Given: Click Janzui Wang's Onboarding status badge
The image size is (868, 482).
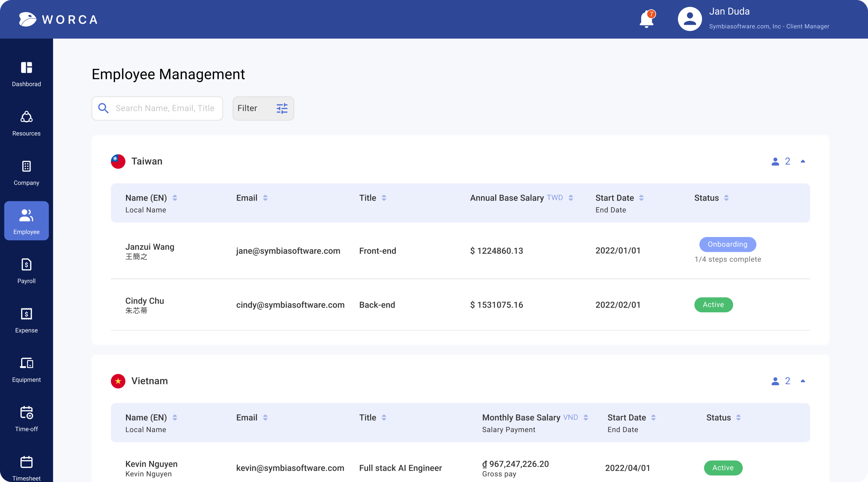Looking at the screenshot, I should 727,244.
